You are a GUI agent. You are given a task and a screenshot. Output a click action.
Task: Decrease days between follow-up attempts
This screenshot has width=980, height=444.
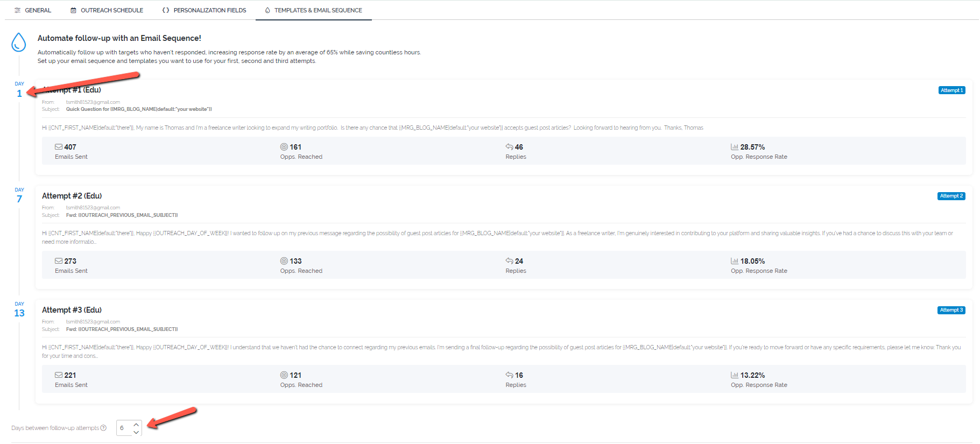(x=136, y=432)
